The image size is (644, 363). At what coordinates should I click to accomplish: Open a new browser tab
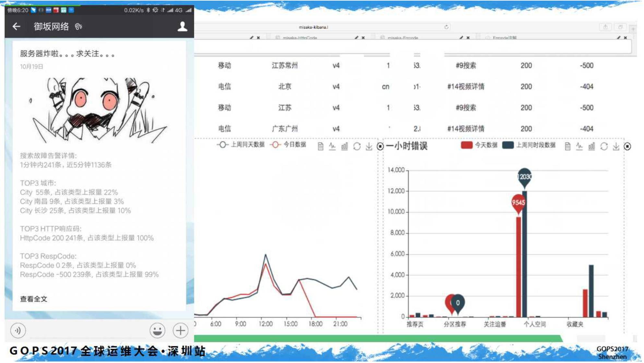(633, 29)
